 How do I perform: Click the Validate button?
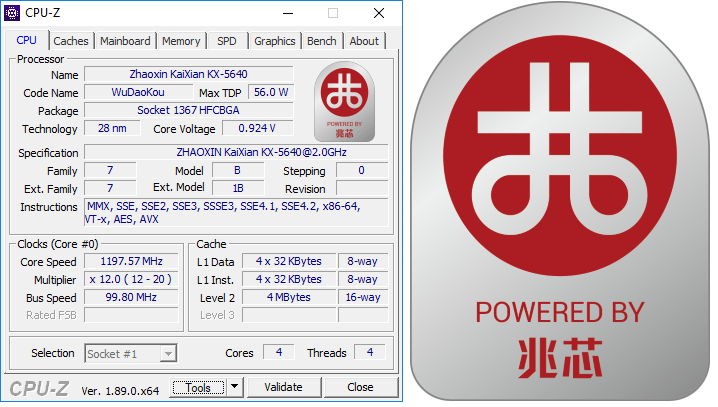point(283,387)
